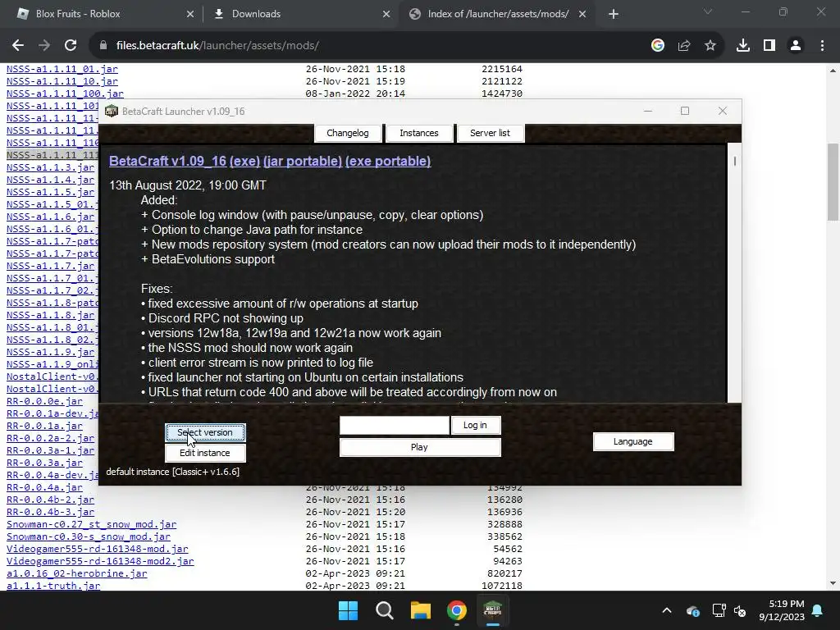Click the browser page scrollbar thumb
This screenshot has width=840, height=630.
click(833, 182)
